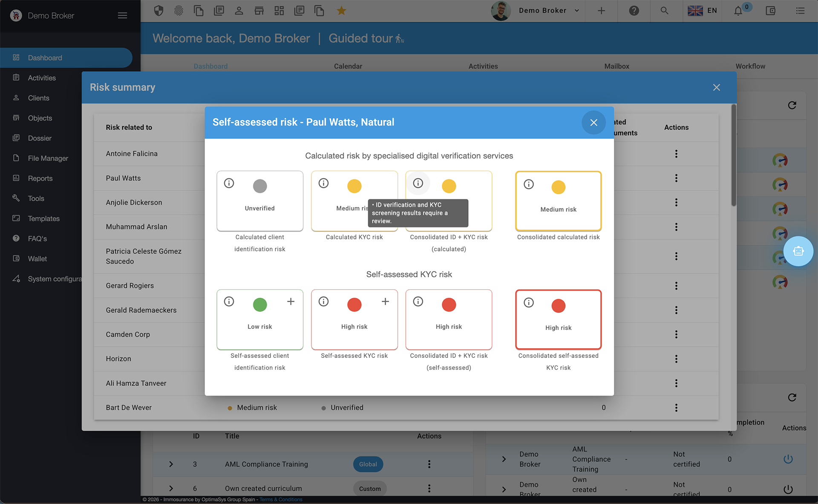Expand the Demo Broker workflow entry
Image resolution: width=818 pixels, height=504 pixels.
click(504, 459)
